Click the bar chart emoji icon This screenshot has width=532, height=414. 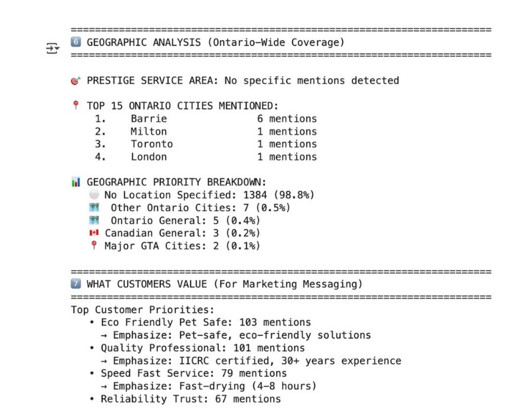click(75, 182)
